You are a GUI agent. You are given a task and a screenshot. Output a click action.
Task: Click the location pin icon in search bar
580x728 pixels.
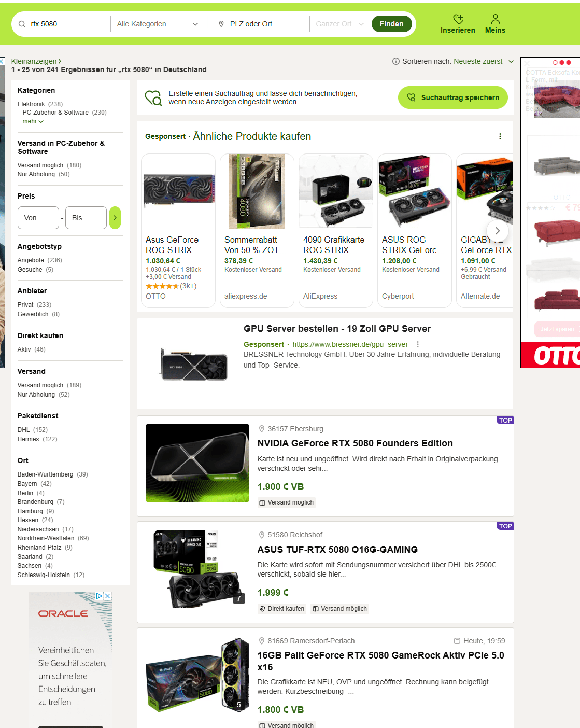click(x=221, y=24)
